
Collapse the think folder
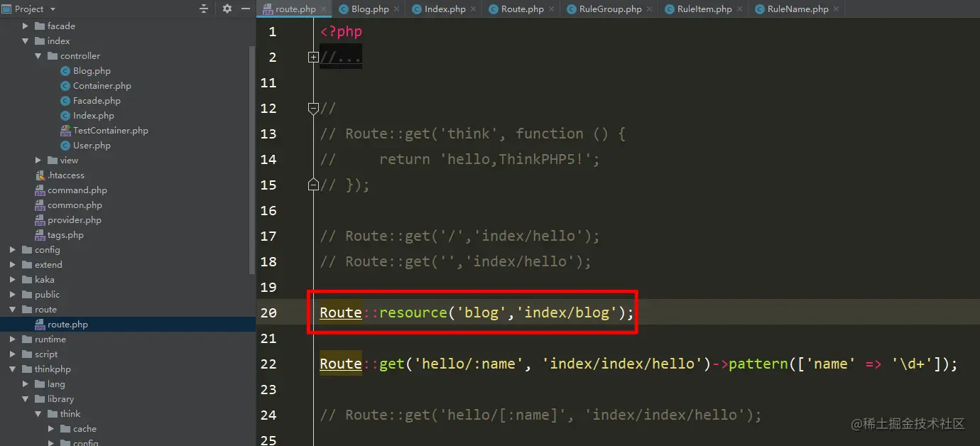(38, 413)
